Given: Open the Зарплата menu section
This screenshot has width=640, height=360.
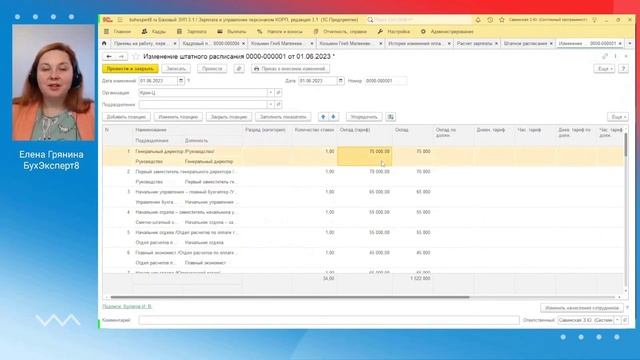Looking at the screenshot, I should click(x=191, y=31).
